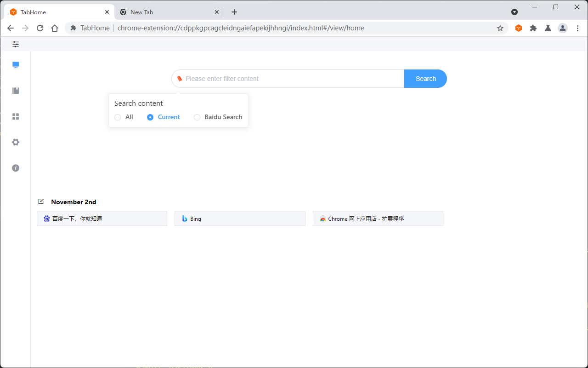This screenshot has width=588, height=368.
Task: Select the Current radio button
Action: click(x=151, y=117)
